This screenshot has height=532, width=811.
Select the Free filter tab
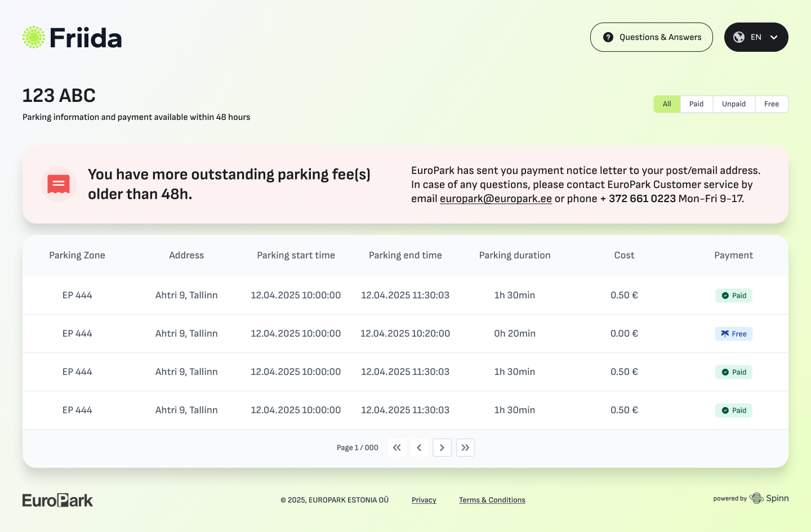coord(772,104)
